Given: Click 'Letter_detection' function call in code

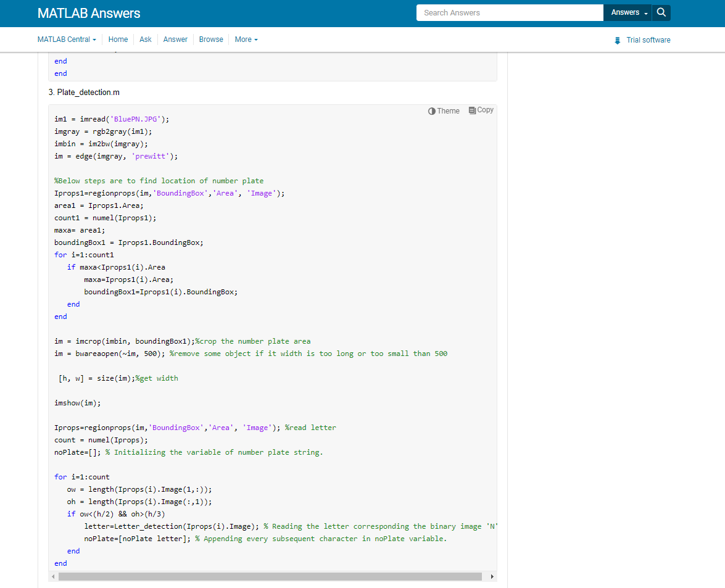Looking at the screenshot, I should (148, 526).
